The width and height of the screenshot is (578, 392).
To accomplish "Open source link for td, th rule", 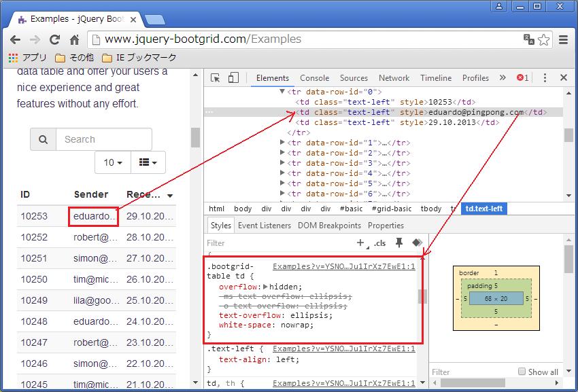I will (x=344, y=383).
